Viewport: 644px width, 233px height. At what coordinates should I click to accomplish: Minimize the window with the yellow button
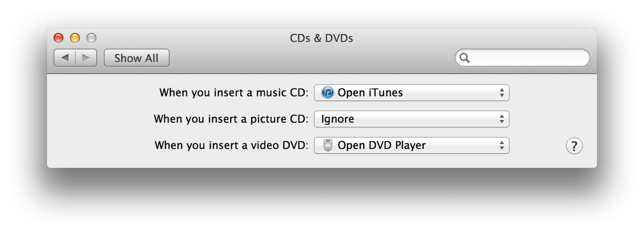[75, 38]
